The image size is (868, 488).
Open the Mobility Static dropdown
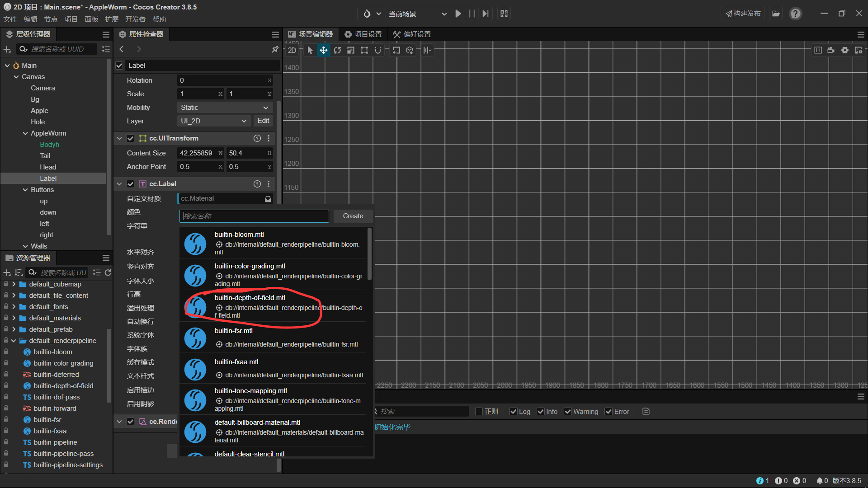point(224,108)
